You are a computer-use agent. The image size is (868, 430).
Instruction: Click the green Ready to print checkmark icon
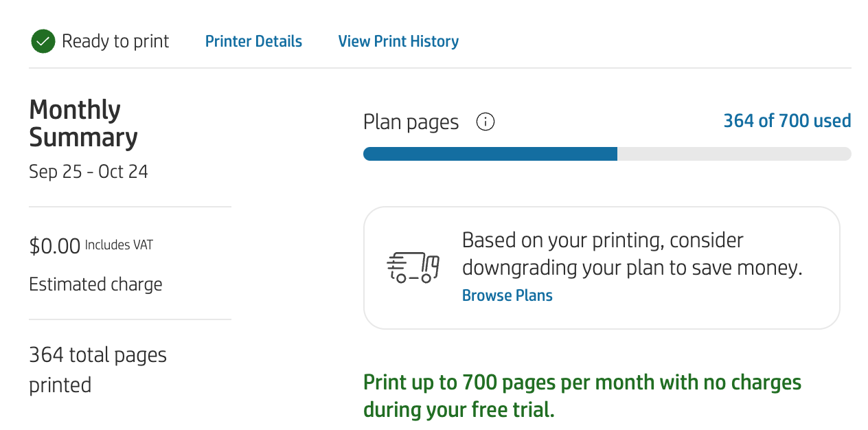tap(43, 41)
